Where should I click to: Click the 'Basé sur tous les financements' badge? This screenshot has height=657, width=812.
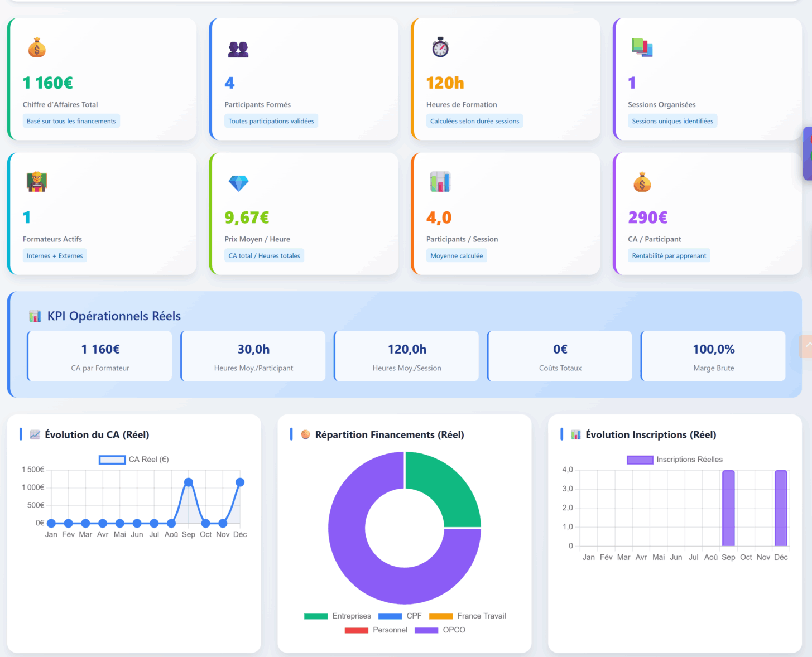point(71,121)
